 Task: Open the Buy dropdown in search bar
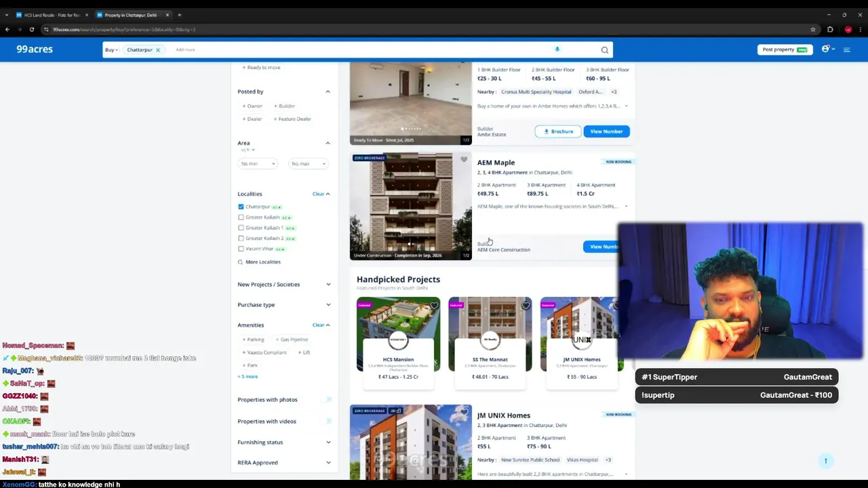point(111,49)
